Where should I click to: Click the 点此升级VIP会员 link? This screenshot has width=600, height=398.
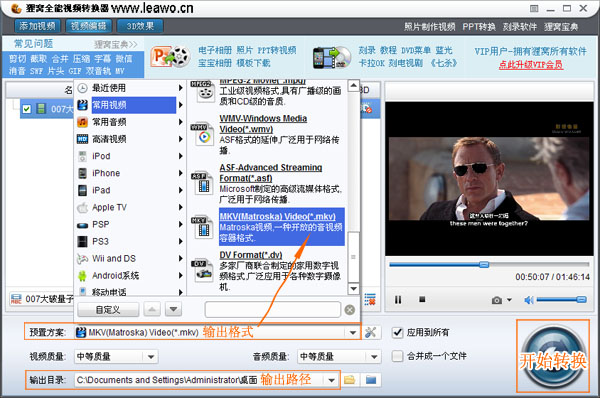[531, 65]
